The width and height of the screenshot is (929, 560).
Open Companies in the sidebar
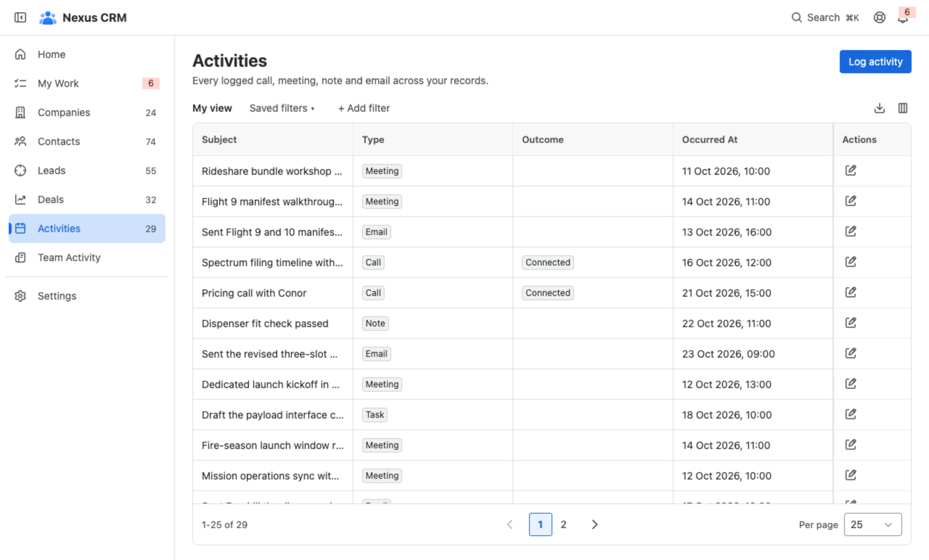(87, 112)
